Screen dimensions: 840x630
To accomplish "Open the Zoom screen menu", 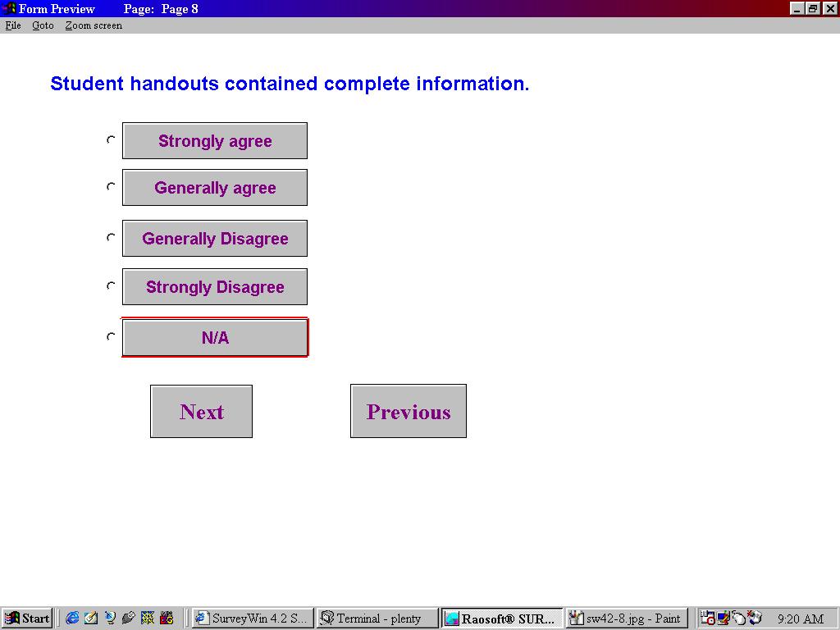I will [94, 25].
